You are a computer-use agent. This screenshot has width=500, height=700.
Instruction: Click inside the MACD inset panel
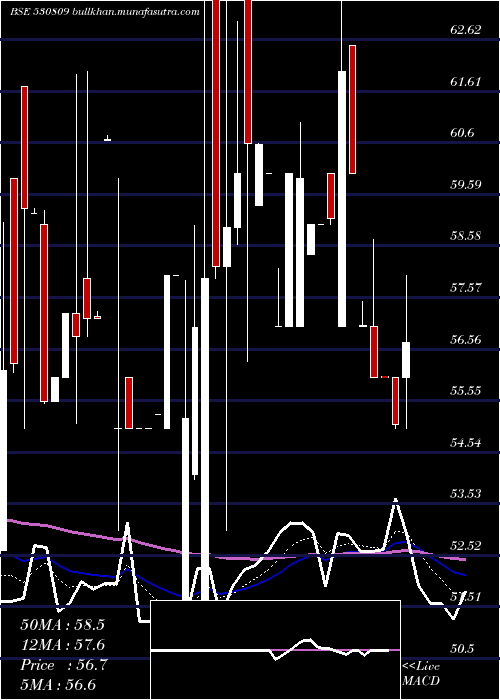275,650
